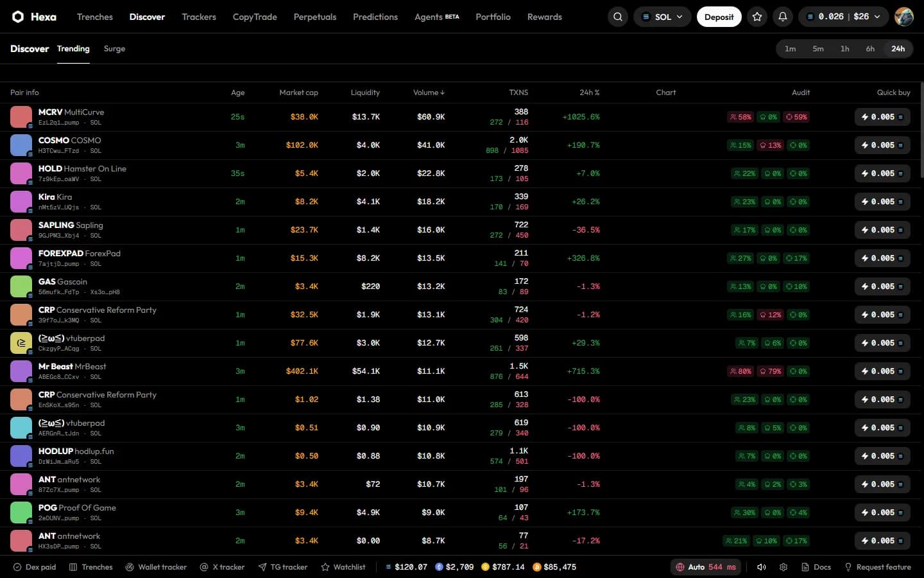The image size is (924, 578).
Task: Open the search icon in the header
Action: point(618,17)
